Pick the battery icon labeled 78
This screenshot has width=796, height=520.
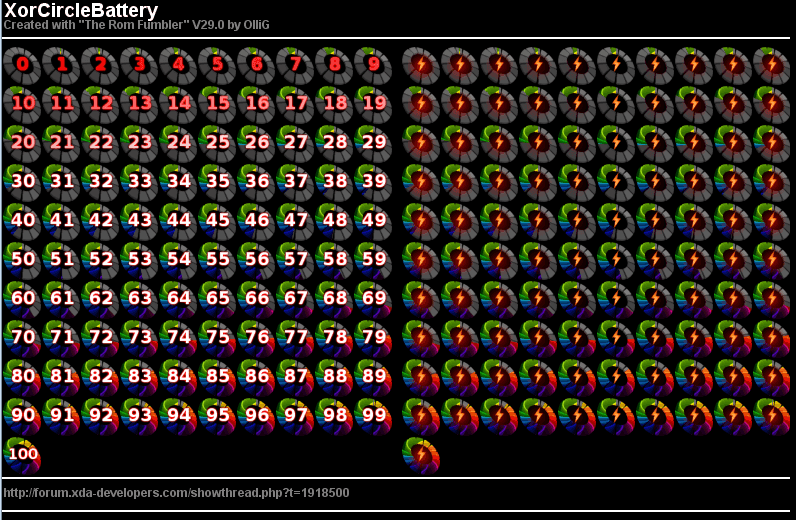pyautogui.click(x=334, y=339)
